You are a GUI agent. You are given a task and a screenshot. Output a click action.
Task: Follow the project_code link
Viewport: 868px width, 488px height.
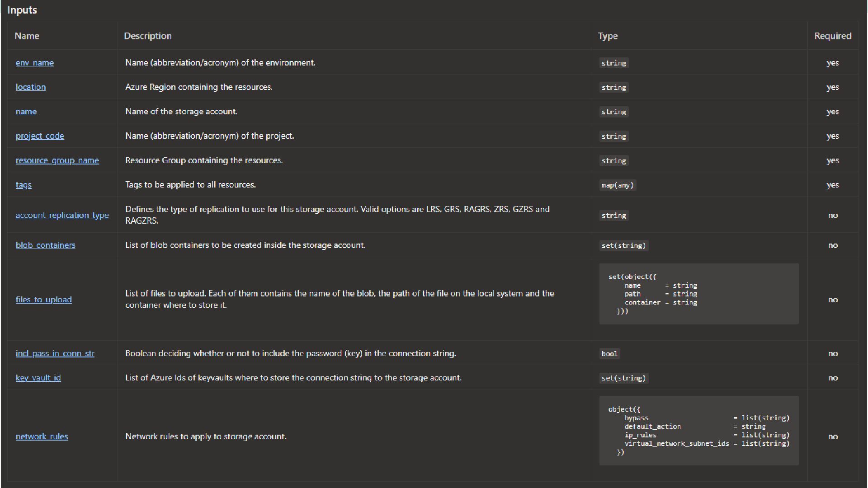tap(40, 136)
